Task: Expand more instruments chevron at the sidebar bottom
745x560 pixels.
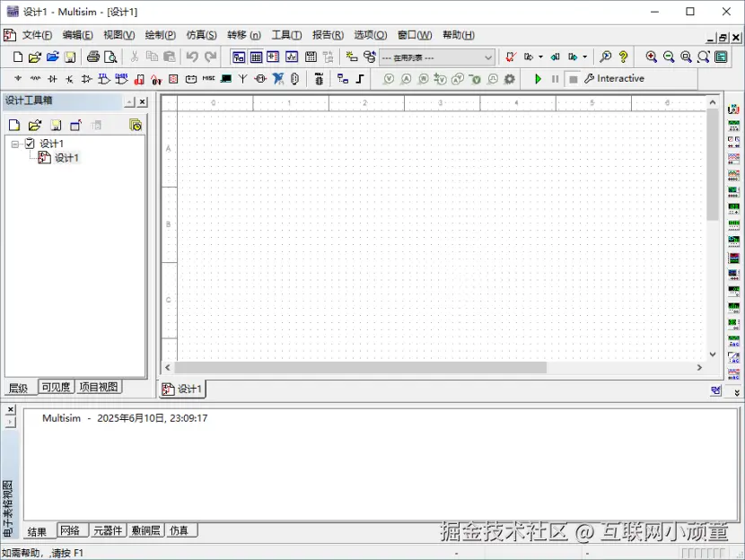Action: click(x=737, y=392)
